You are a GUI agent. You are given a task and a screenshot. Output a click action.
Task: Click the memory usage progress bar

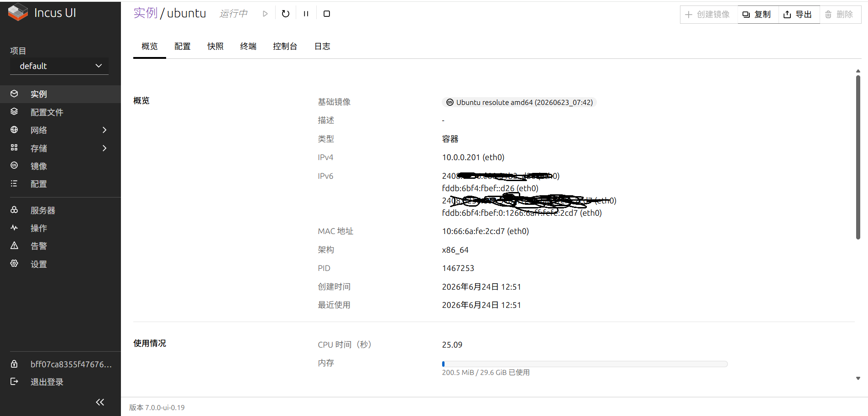585,364
